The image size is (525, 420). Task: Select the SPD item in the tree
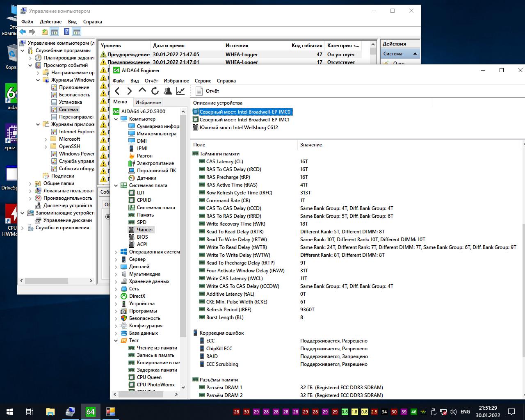tap(142, 222)
